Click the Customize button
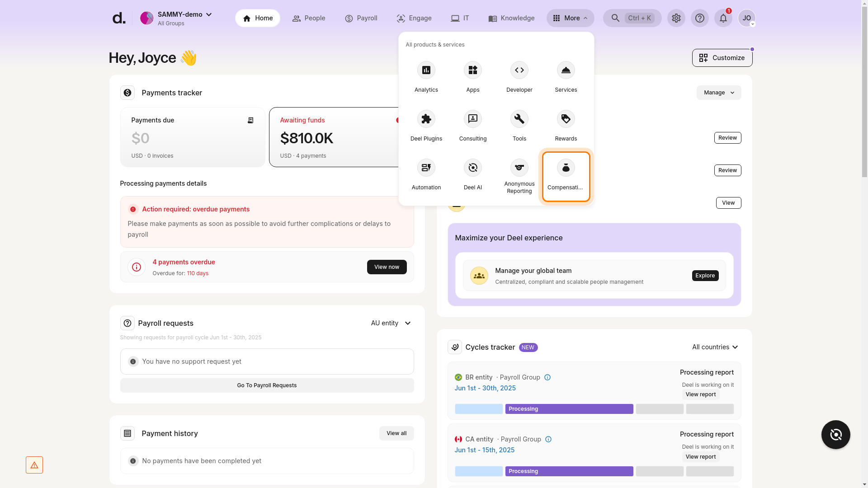 click(722, 58)
